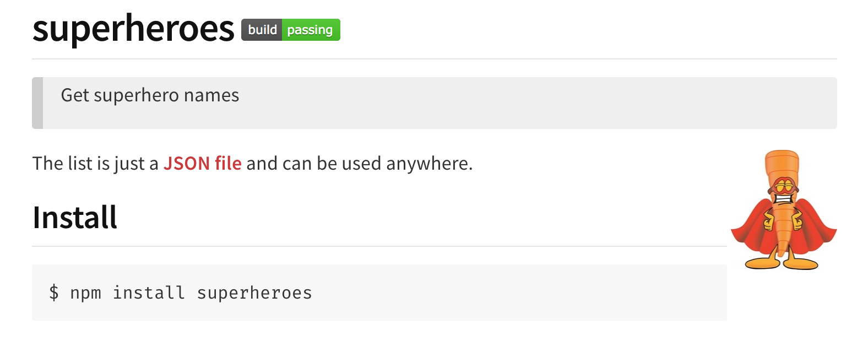Click the text "The list is just a"
868x346 pixels.
click(x=95, y=164)
